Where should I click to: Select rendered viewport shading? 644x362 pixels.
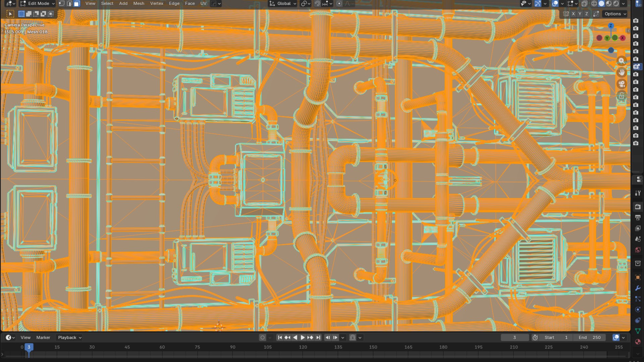[x=616, y=3]
